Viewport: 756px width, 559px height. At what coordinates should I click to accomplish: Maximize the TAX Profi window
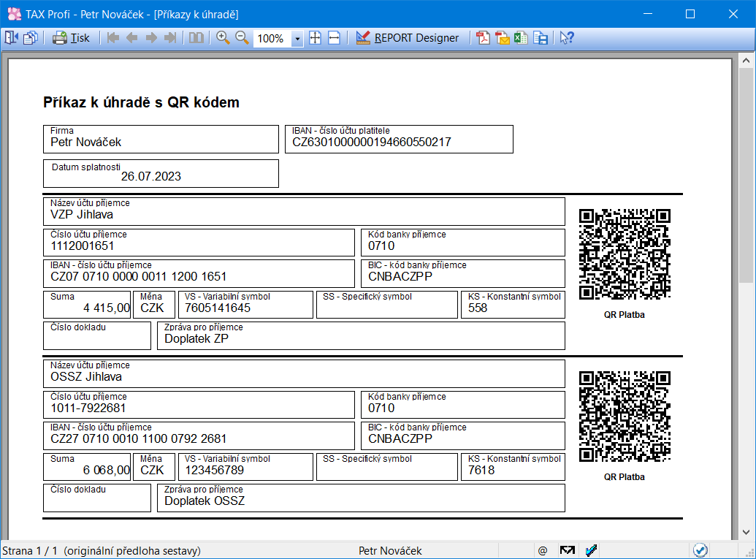click(x=690, y=14)
